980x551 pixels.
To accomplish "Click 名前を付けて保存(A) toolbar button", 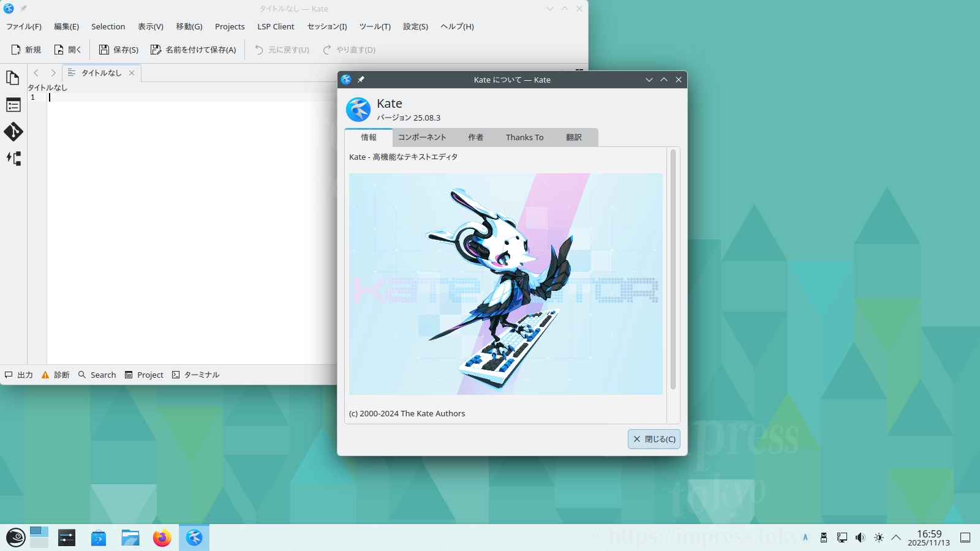I will [194, 50].
